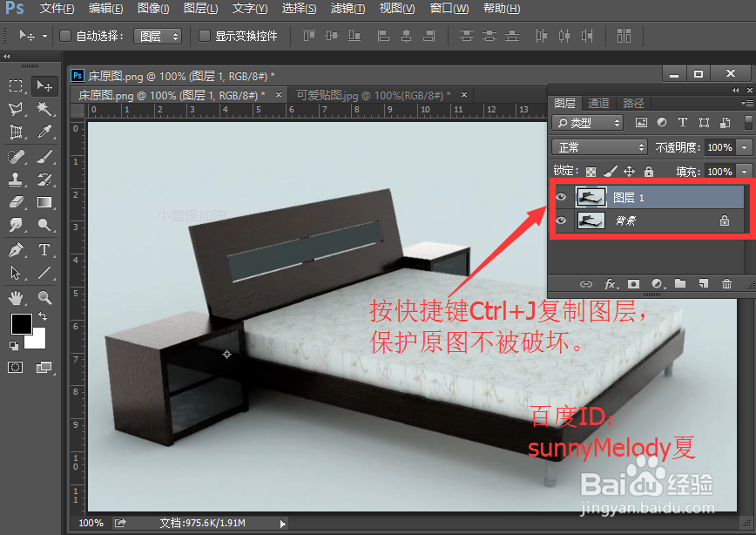This screenshot has width=756, height=535.
Task: Change the screen mode
Action: (44, 368)
